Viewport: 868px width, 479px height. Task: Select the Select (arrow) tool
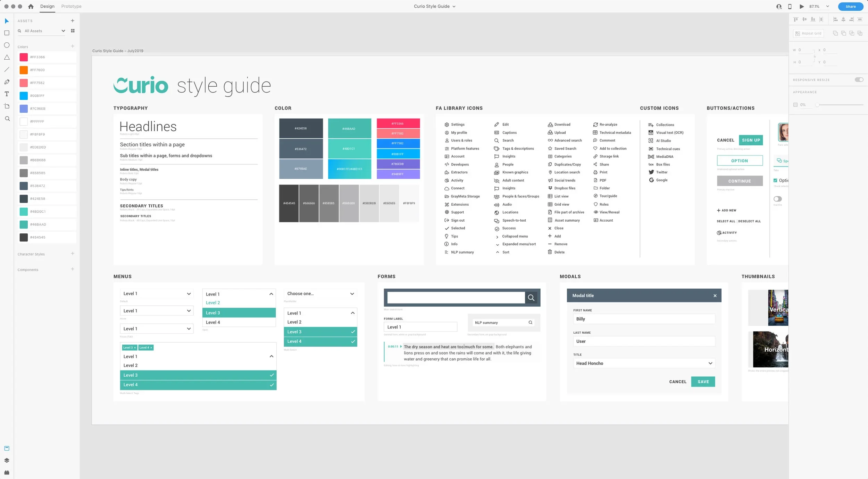[7, 21]
